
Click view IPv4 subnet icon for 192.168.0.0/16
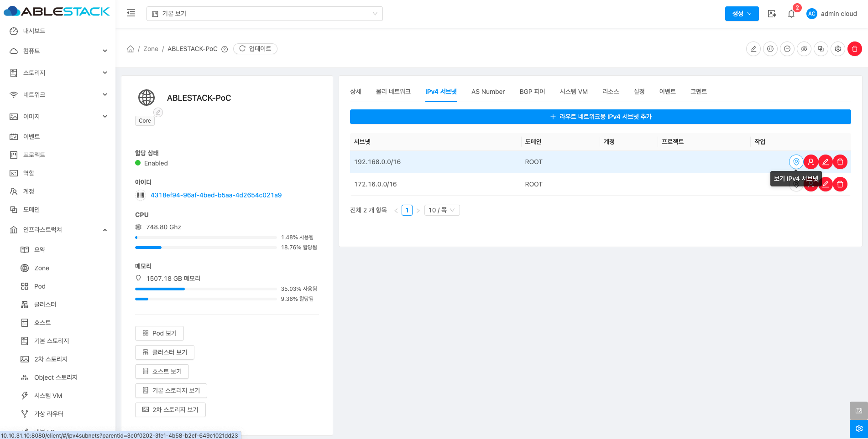click(796, 162)
